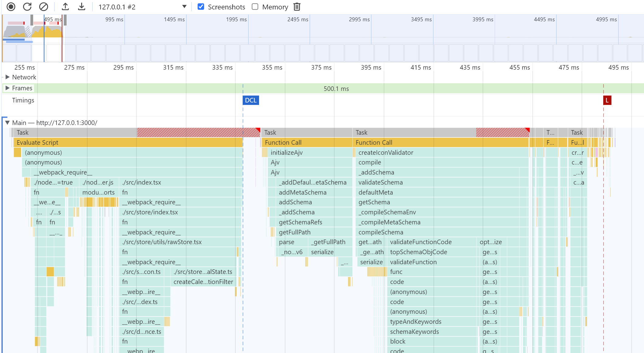This screenshot has height=353, width=644.
Task: Expand the Frames track
Action: tap(8, 88)
